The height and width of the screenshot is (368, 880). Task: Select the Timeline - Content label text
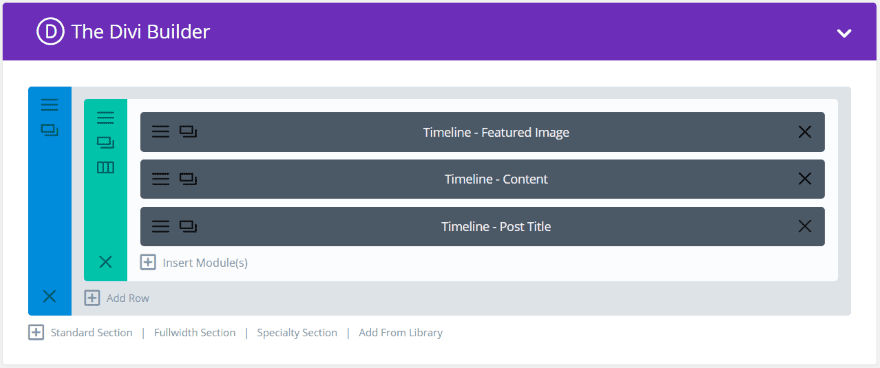(x=496, y=180)
